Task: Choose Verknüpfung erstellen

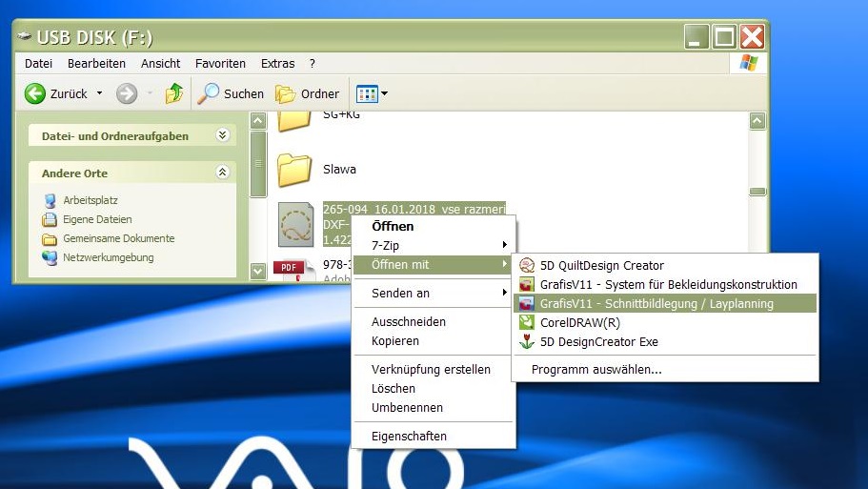Action: pyautogui.click(x=434, y=370)
